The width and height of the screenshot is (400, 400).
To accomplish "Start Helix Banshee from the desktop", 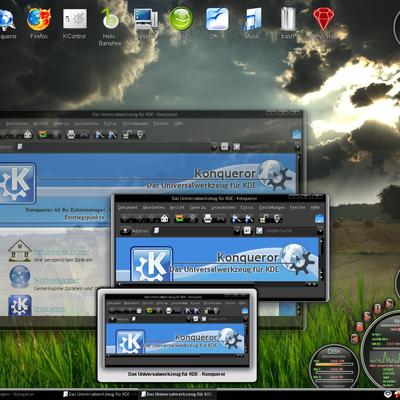I will [x=110, y=19].
